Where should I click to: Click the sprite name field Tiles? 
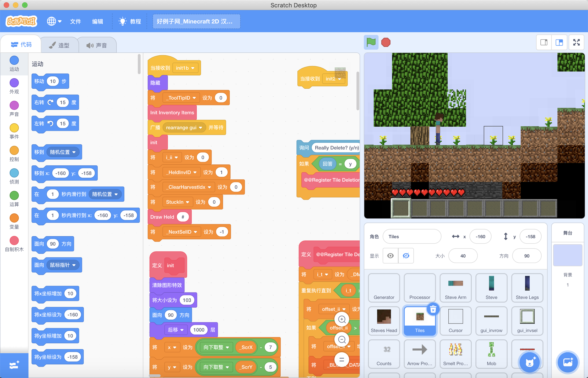pyautogui.click(x=412, y=237)
